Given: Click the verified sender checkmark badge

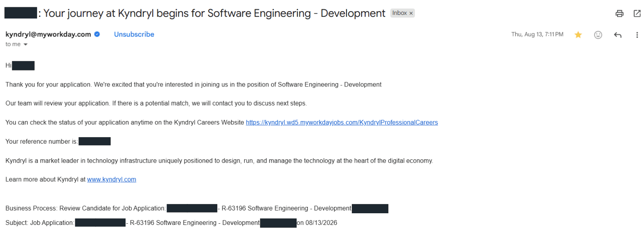Looking at the screenshot, I should [97, 34].
